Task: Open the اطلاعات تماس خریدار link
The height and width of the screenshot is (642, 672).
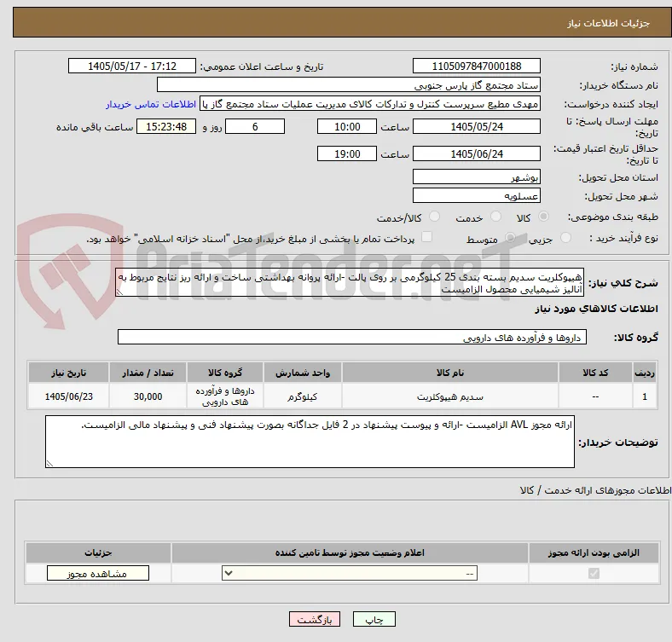Action: pyautogui.click(x=150, y=104)
